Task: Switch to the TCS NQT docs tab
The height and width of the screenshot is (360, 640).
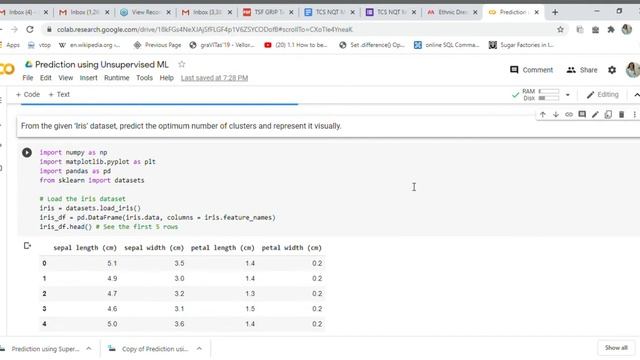Action: click(x=331, y=12)
